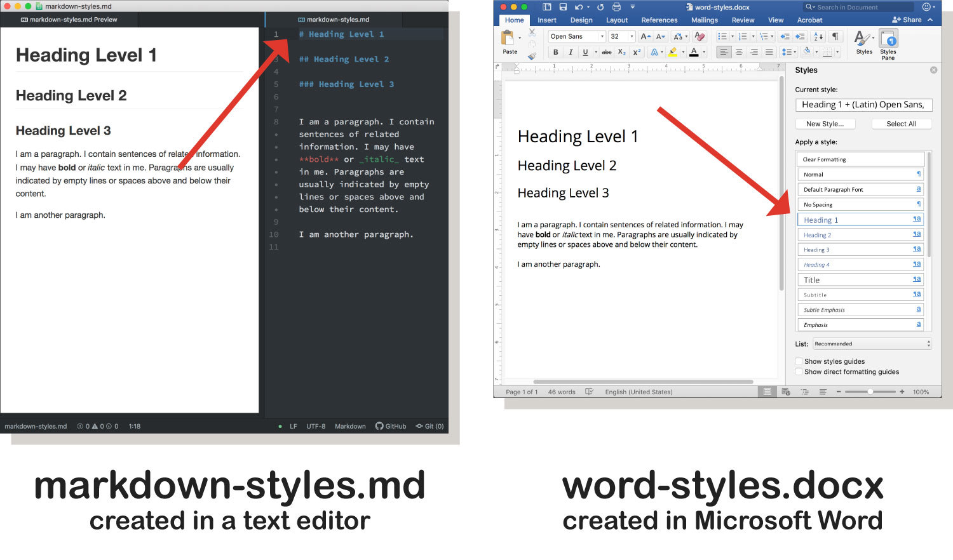Click the Undo arrow in Word's title bar
Viewport: 953px width, 560px height.
tap(578, 7)
